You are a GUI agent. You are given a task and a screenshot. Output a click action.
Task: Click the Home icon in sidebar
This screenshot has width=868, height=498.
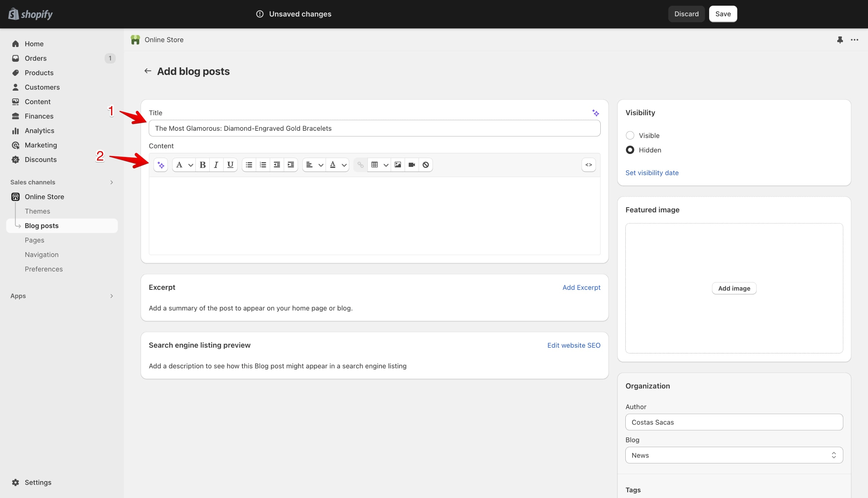tap(15, 44)
